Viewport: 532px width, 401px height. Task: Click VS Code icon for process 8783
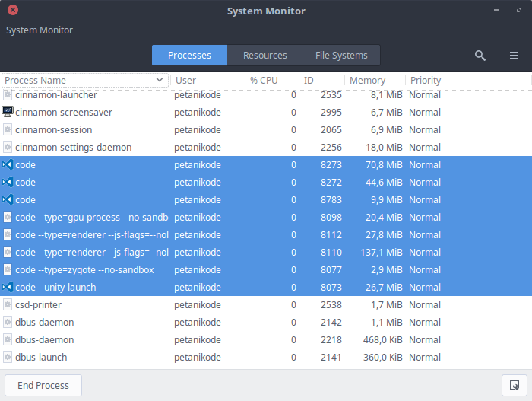tap(8, 199)
